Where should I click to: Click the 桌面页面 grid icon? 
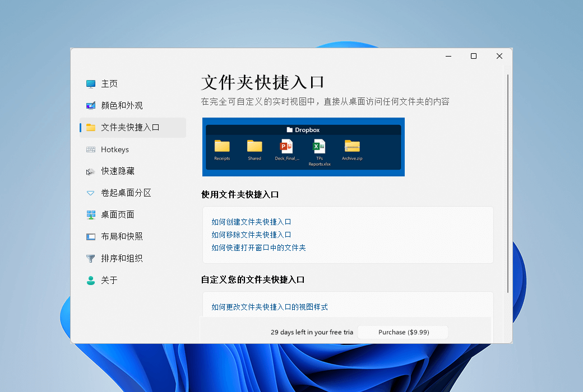pyautogui.click(x=91, y=215)
